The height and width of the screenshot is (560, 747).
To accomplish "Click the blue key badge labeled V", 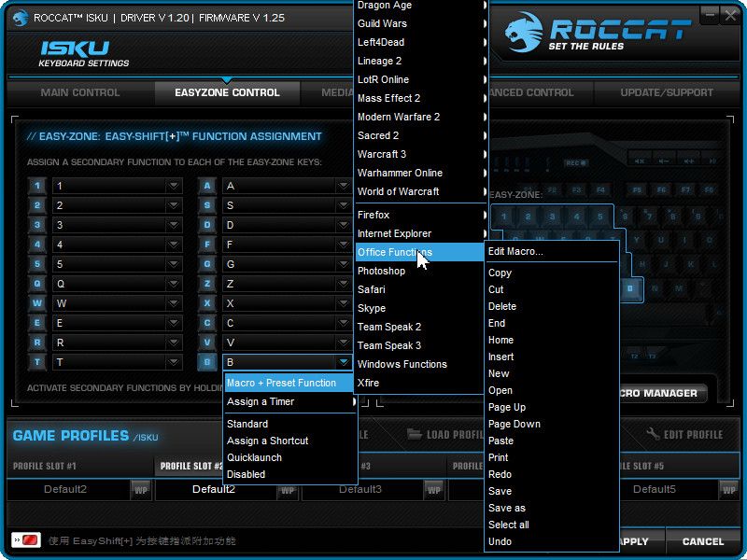I will point(207,343).
